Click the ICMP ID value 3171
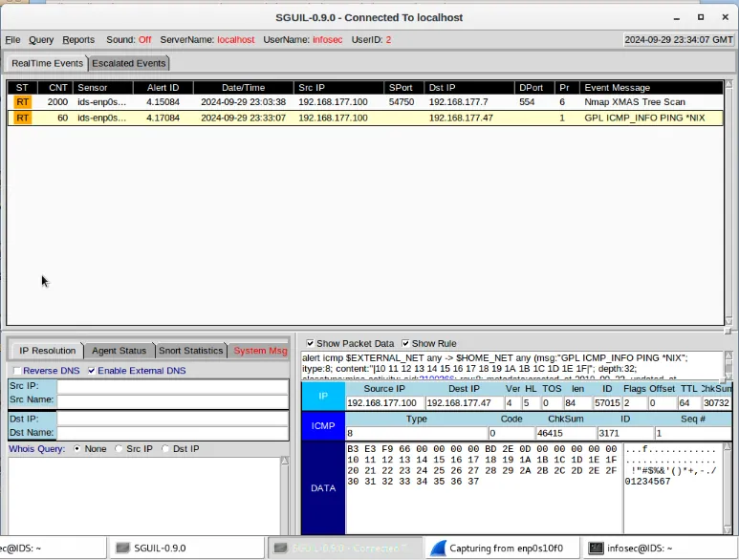Screen dimensions: 739x560 click(625, 433)
